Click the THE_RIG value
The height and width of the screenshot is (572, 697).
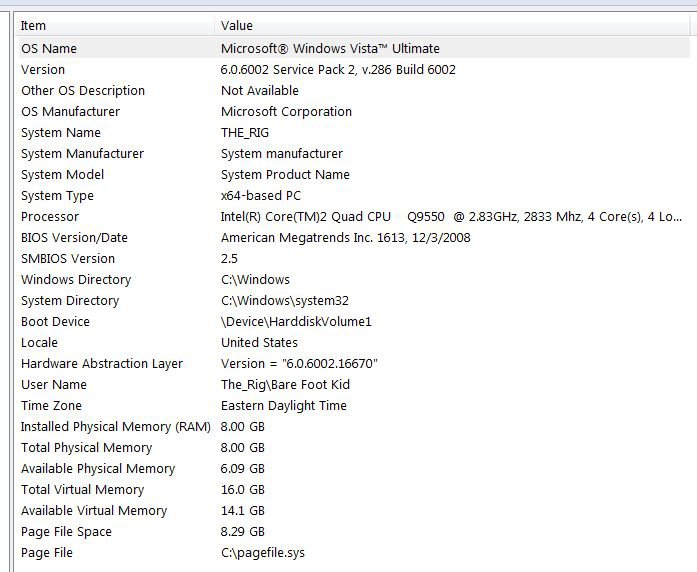coord(245,133)
